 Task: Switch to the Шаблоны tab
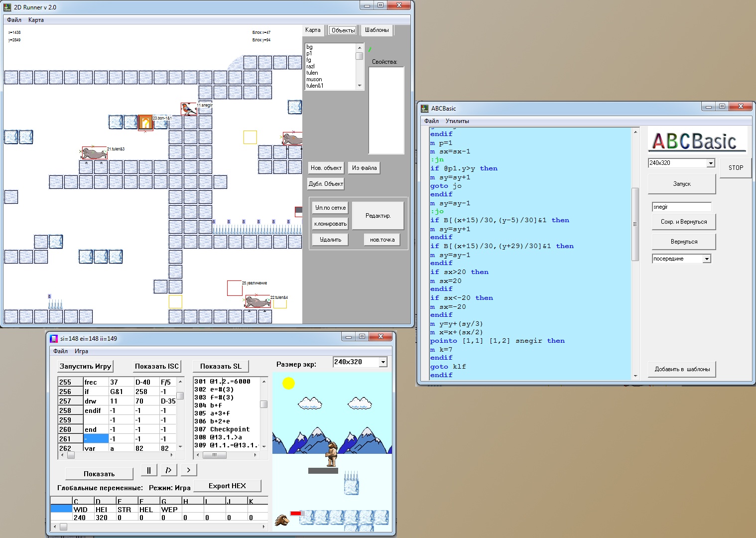click(x=377, y=30)
